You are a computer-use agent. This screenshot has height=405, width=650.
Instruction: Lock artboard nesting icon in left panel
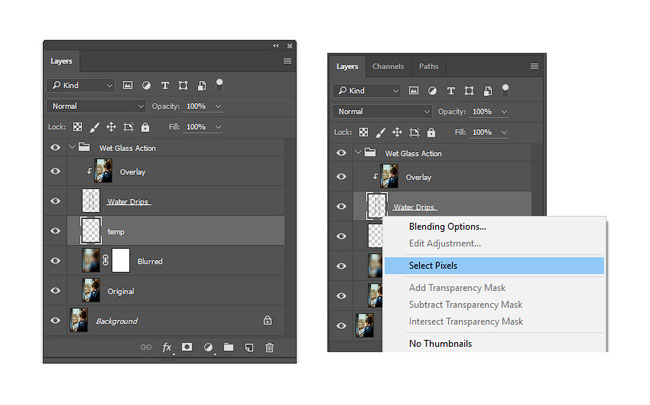click(128, 127)
